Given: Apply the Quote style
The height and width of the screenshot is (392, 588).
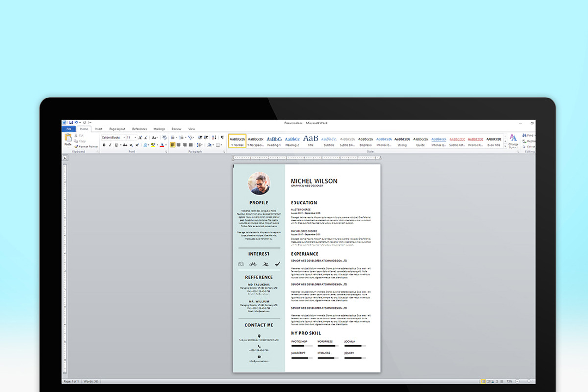Looking at the screenshot, I should pos(420,141).
